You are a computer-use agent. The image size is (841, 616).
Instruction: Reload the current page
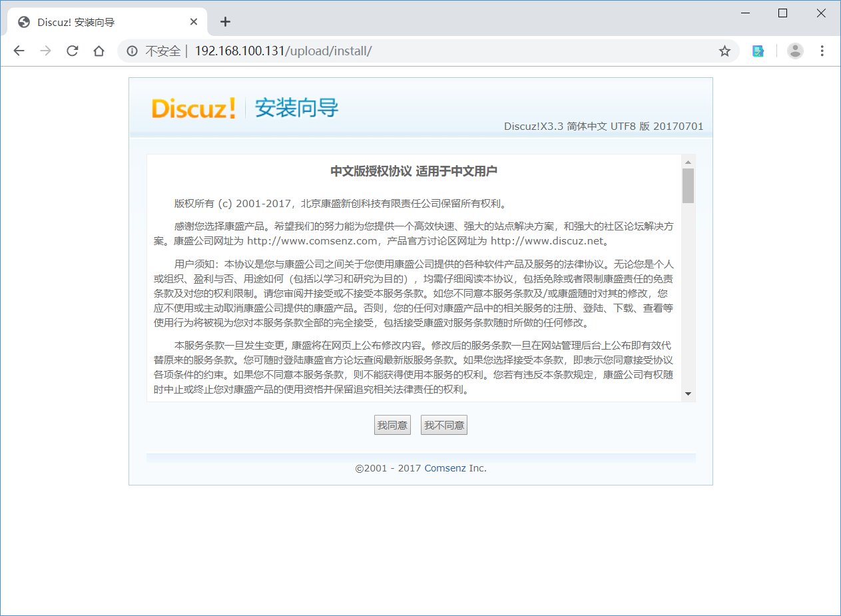pyautogui.click(x=72, y=51)
